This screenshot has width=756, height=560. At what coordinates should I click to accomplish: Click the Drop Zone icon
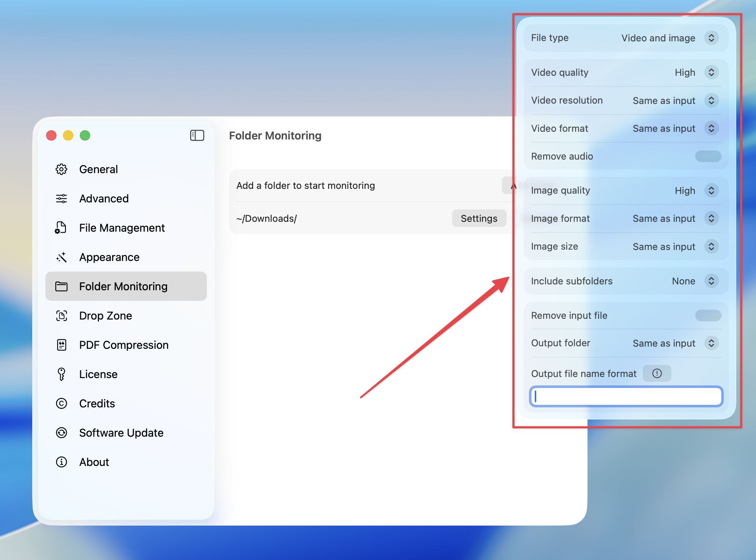[x=62, y=316]
